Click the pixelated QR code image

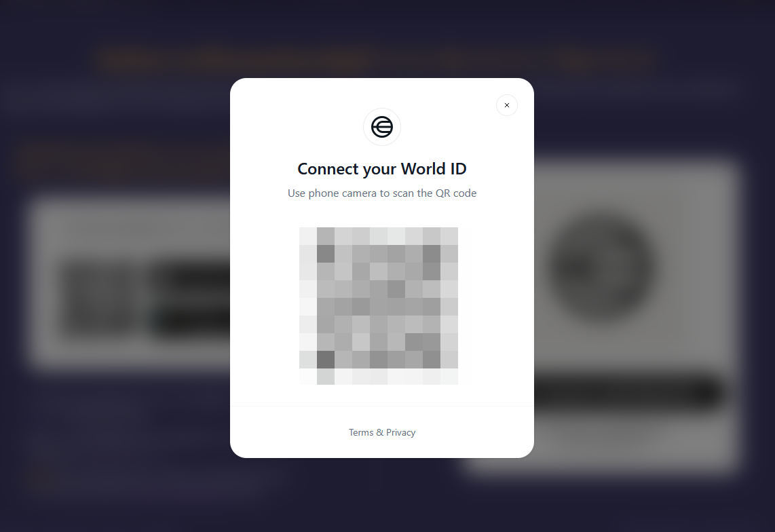[x=379, y=305]
